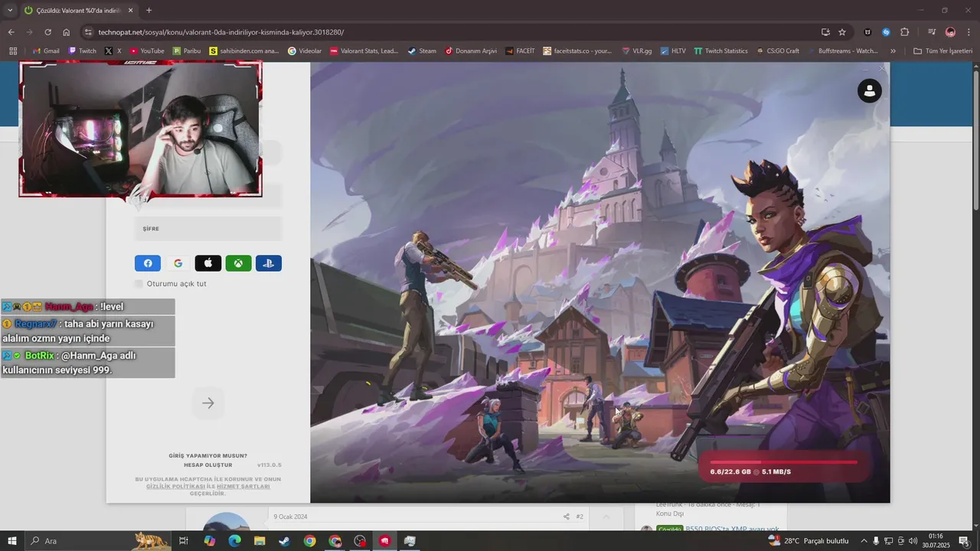
Task: Open 'Tüm Yer İşaretleri' bookmarks folder
Action: (x=943, y=51)
